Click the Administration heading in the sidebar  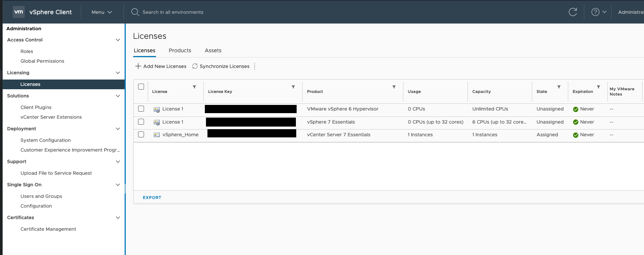24,29
